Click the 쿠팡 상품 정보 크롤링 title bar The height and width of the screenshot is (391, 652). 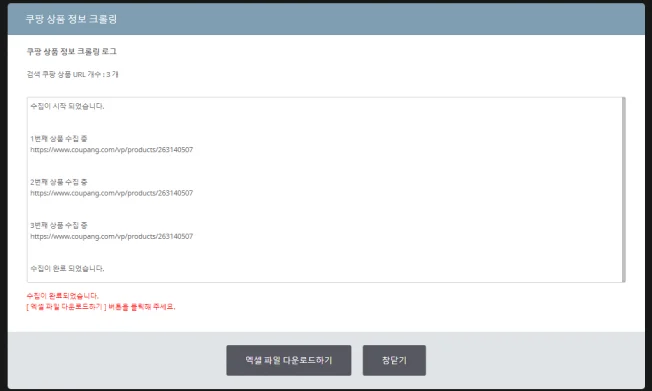point(326,19)
